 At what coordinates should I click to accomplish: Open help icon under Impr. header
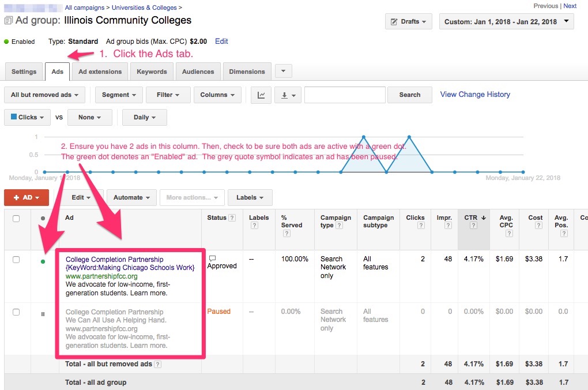[448, 225]
